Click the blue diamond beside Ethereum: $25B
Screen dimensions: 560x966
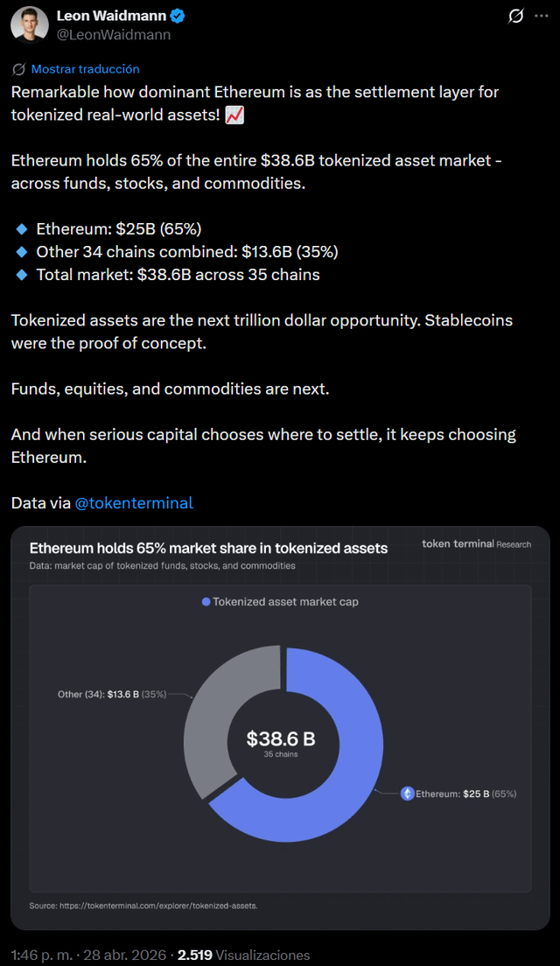(22, 229)
